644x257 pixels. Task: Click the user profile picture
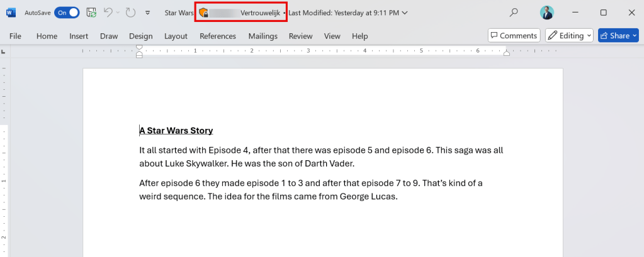547,13
